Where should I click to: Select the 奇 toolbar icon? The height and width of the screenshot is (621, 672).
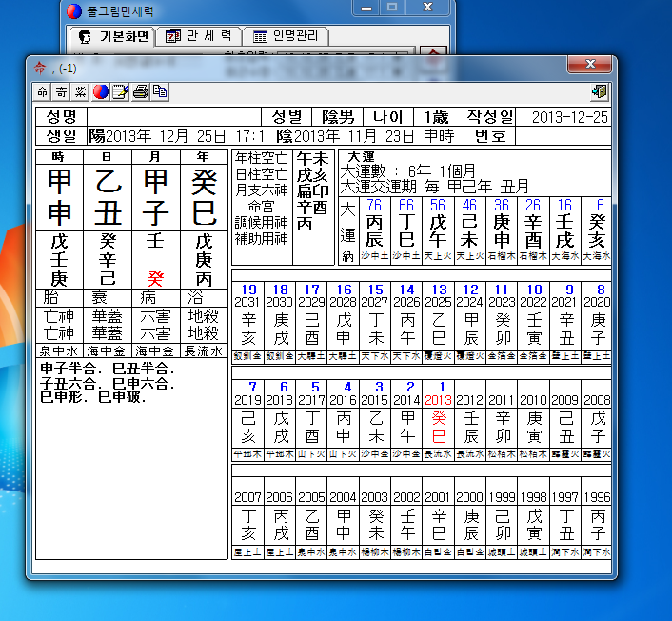coord(62,92)
